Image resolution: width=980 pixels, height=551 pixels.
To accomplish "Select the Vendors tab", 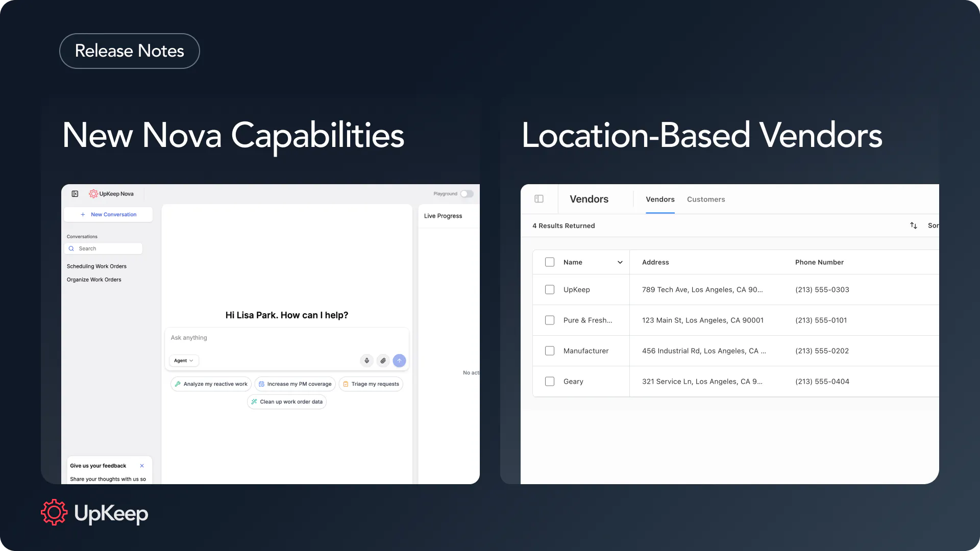I will coord(660,199).
